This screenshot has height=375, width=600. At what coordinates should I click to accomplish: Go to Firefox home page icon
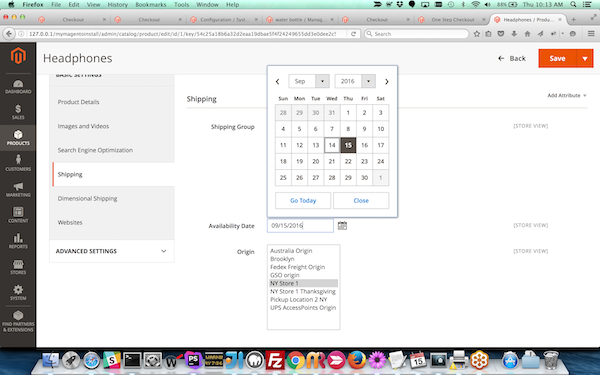[527, 34]
